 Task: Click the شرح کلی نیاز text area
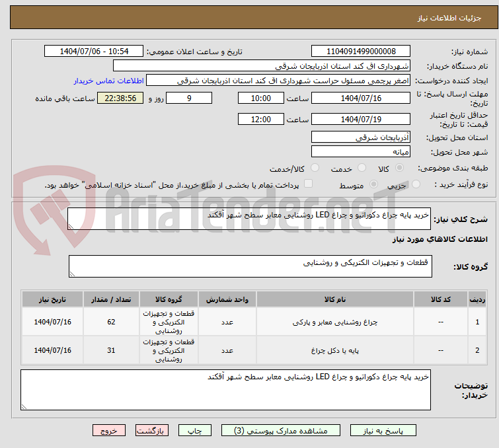tap(249, 219)
